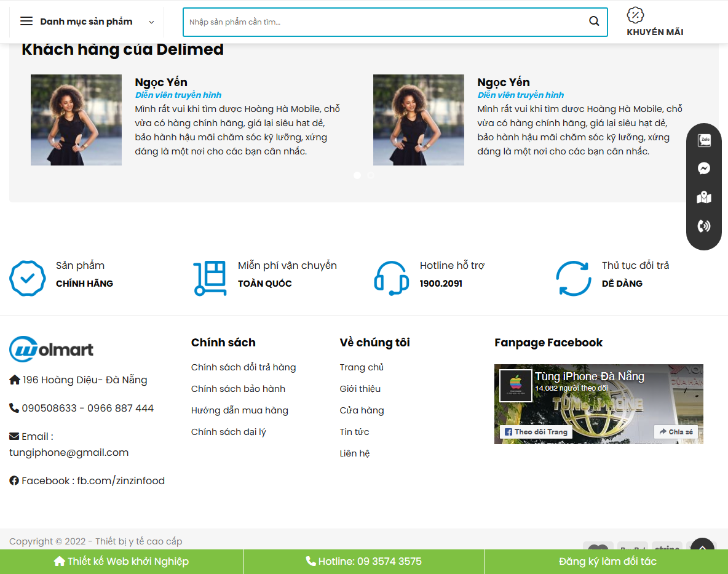Screen dimensions: 728x574
Task: Open Zalo chat from the floating sidebar
Action: coord(703,140)
